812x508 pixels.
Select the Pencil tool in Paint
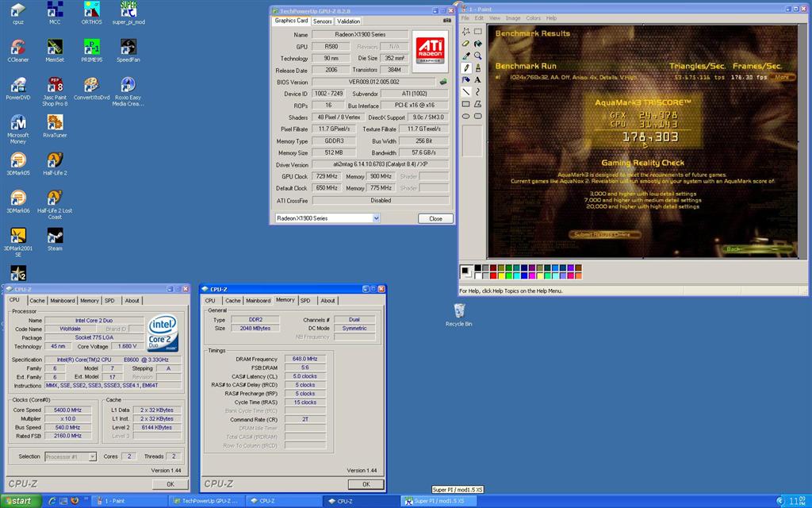point(466,68)
